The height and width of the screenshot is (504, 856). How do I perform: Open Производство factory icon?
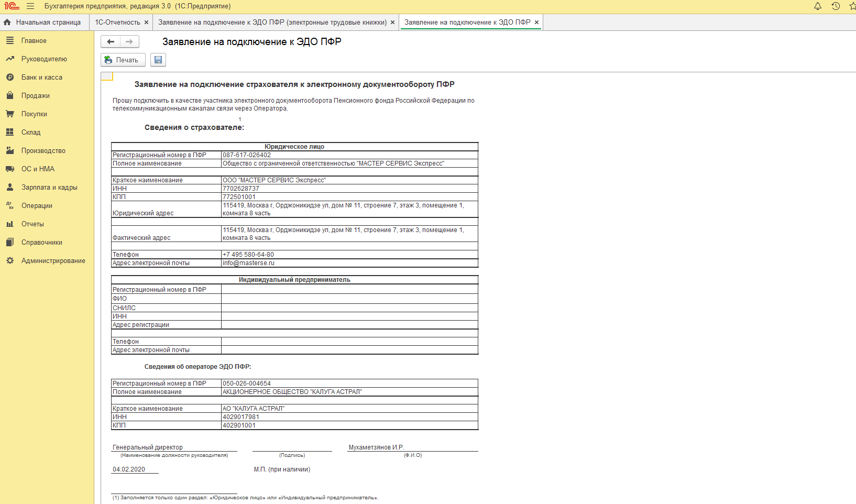click(10, 150)
